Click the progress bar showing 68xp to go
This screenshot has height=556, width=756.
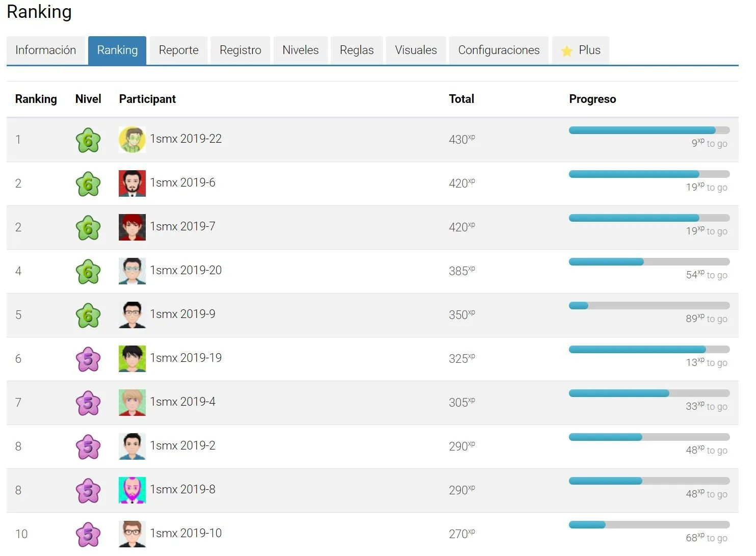point(649,525)
